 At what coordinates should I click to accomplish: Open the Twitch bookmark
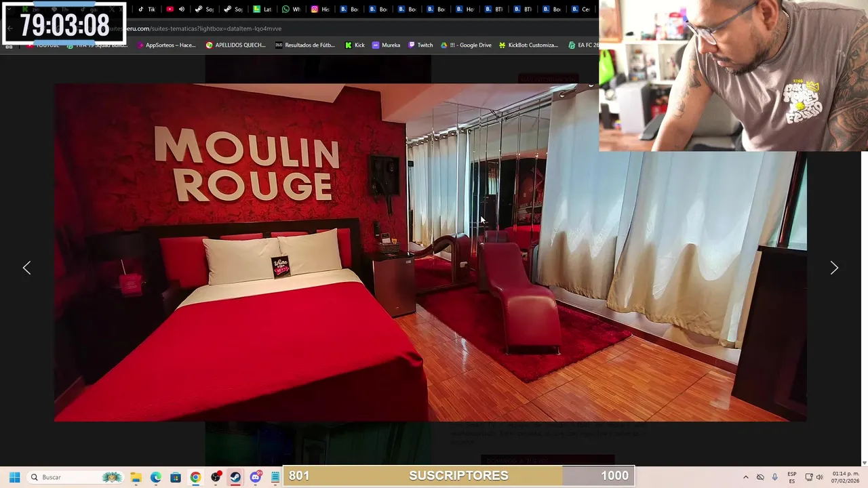[x=420, y=45]
